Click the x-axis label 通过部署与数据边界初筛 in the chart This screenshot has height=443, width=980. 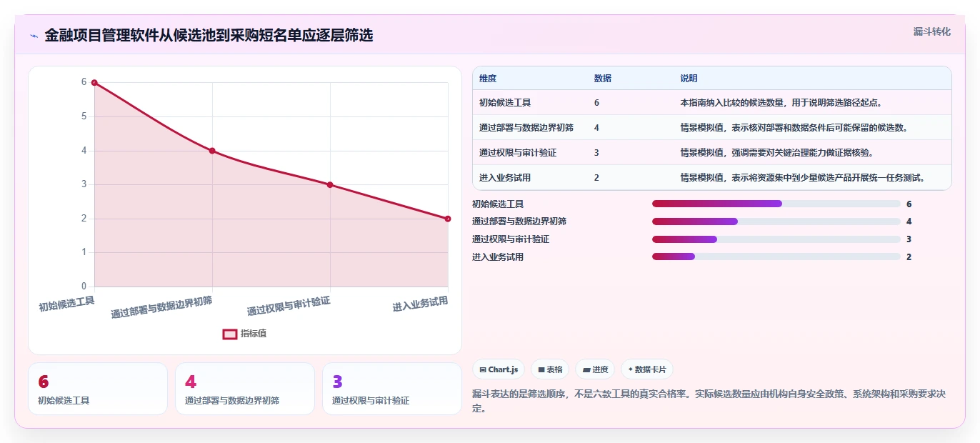pos(161,307)
